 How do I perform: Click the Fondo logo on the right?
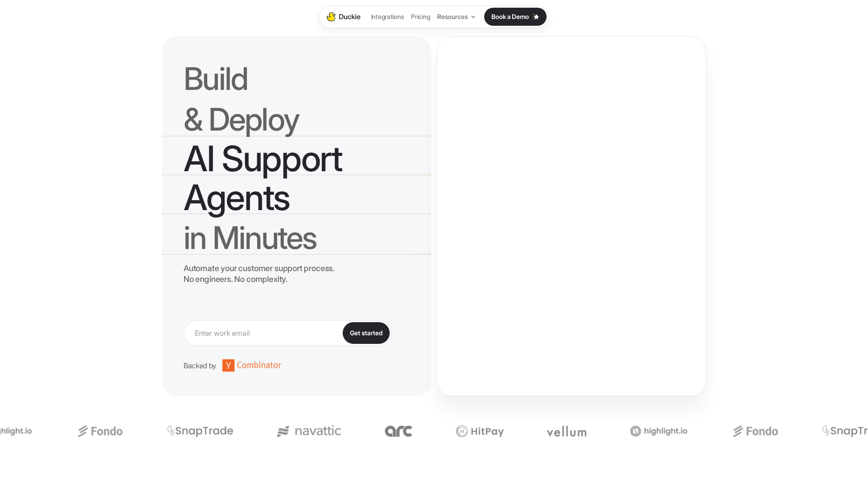click(755, 431)
